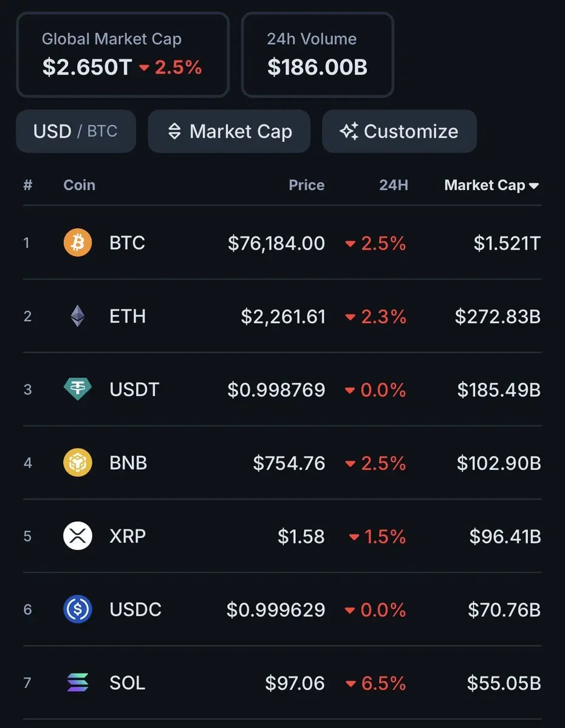Open the Market Cap sort dropdown button
Image resolution: width=565 pixels, height=728 pixels.
point(229,131)
